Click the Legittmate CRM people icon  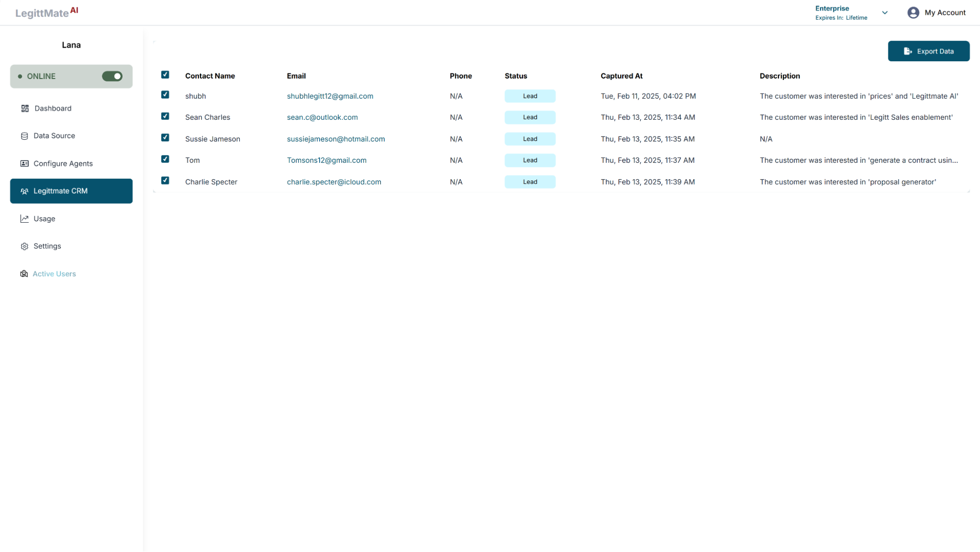pyautogui.click(x=25, y=191)
